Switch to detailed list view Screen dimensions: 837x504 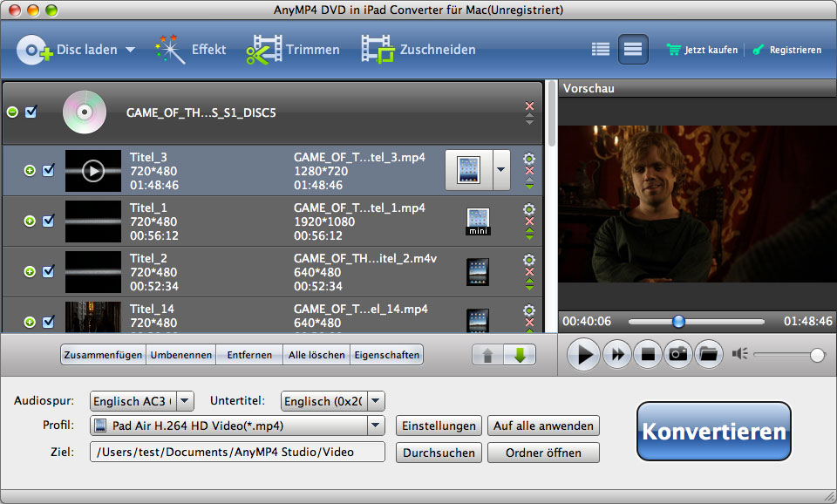pos(633,50)
